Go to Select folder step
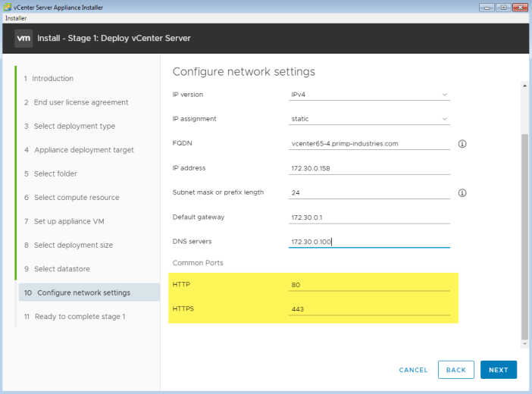This screenshot has width=532, height=394. 50,174
